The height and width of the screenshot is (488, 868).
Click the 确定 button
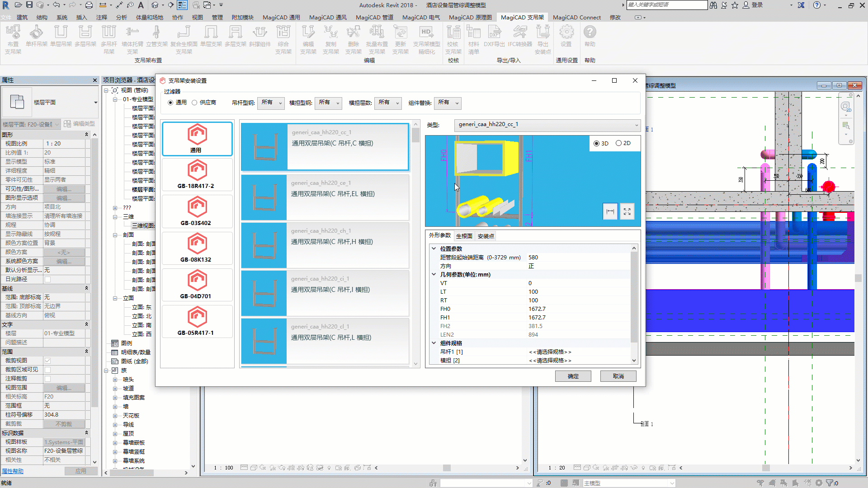(x=573, y=376)
